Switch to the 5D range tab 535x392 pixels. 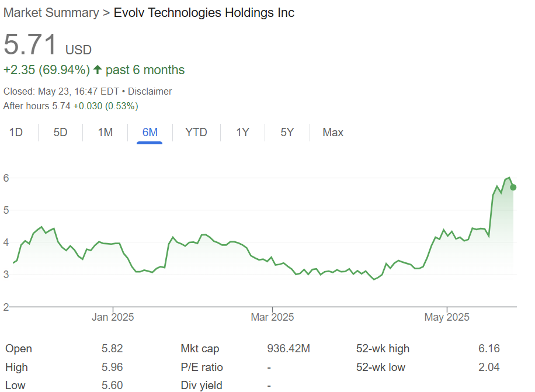60,133
